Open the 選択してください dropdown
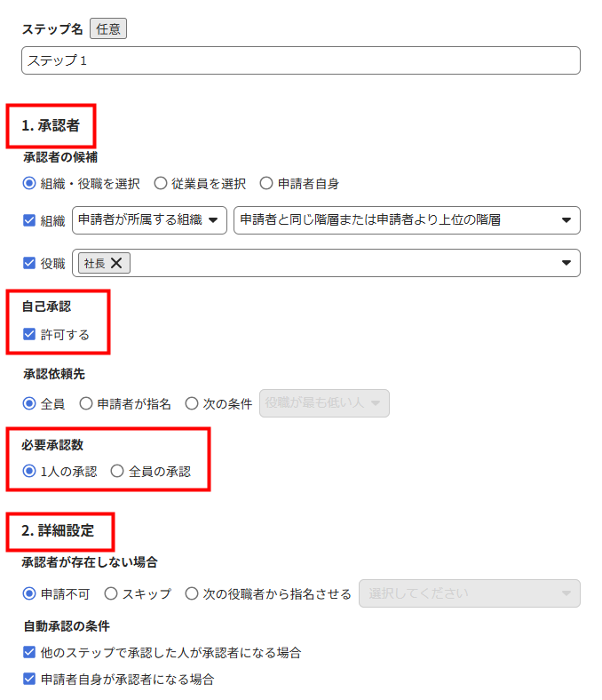 [470, 593]
